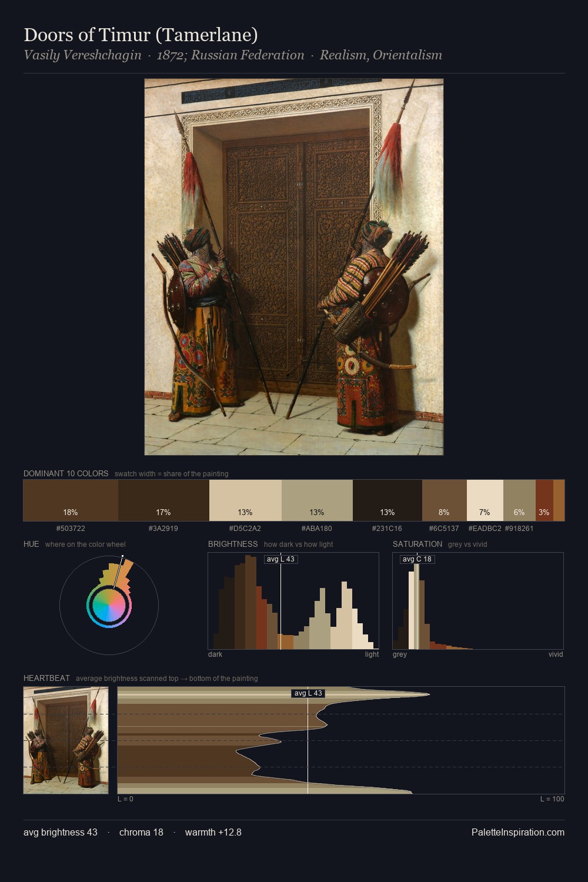Click the "HEARTBEAT" section heading

46,678
